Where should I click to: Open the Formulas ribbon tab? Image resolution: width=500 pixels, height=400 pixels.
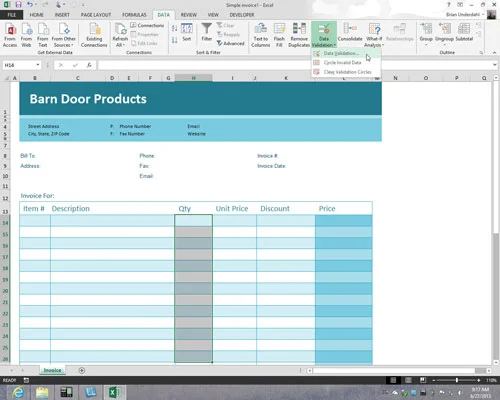134,15
